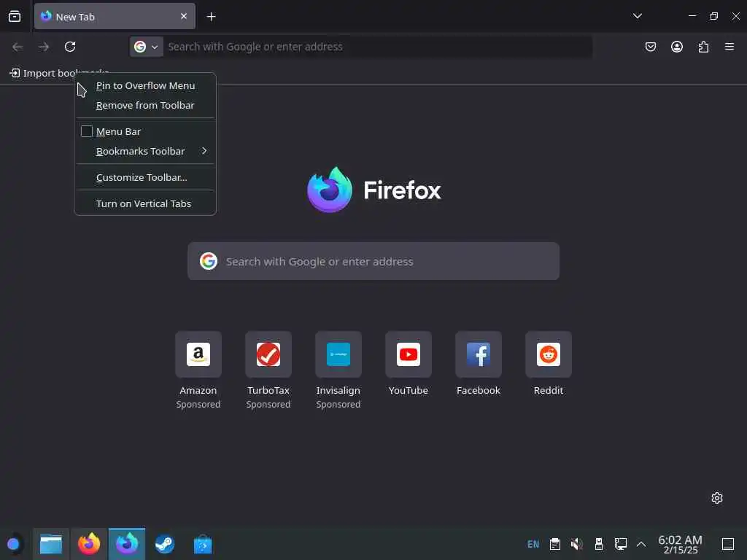Expand the Bookmarks Toolbar submenu
This screenshot has height=560, width=747.
click(145, 151)
